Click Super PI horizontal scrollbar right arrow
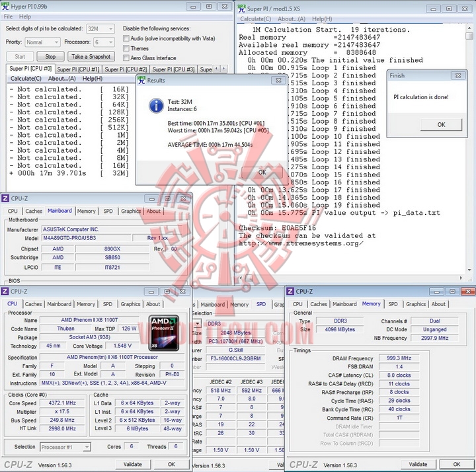The image size is (476, 472). pos(461,278)
